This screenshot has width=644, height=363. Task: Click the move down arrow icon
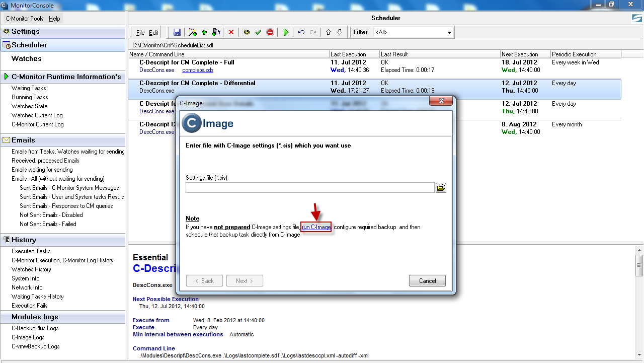click(340, 32)
